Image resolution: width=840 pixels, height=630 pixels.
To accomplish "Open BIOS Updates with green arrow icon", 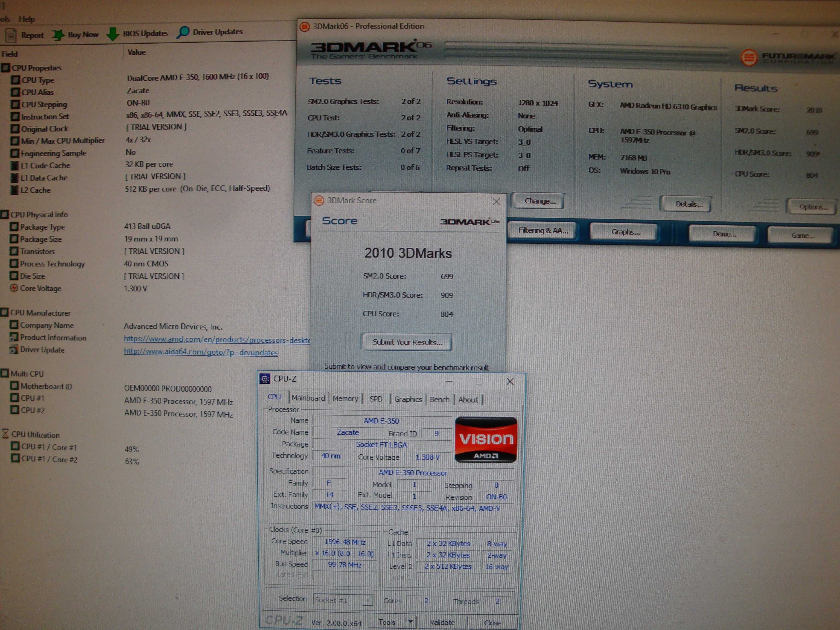I will pyautogui.click(x=113, y=34).
